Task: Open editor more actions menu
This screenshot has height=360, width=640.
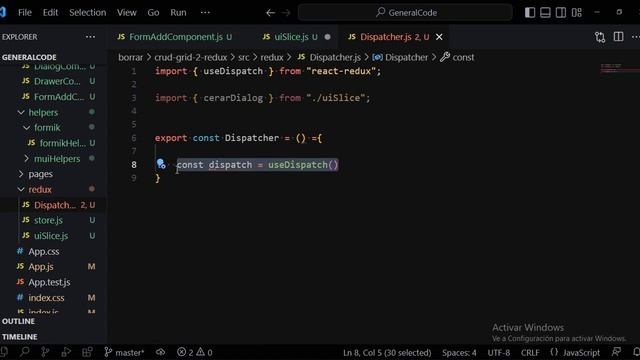Action: point(635,37)
